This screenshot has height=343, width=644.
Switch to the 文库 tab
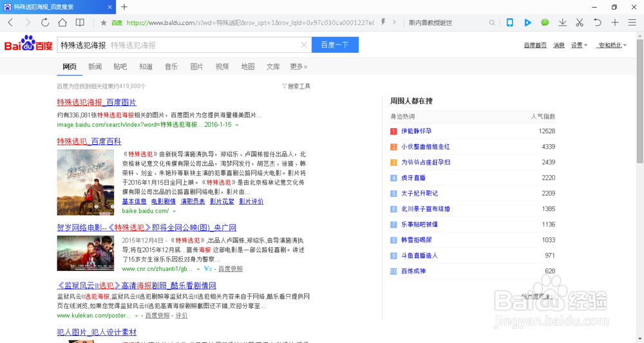click(273, 66)
